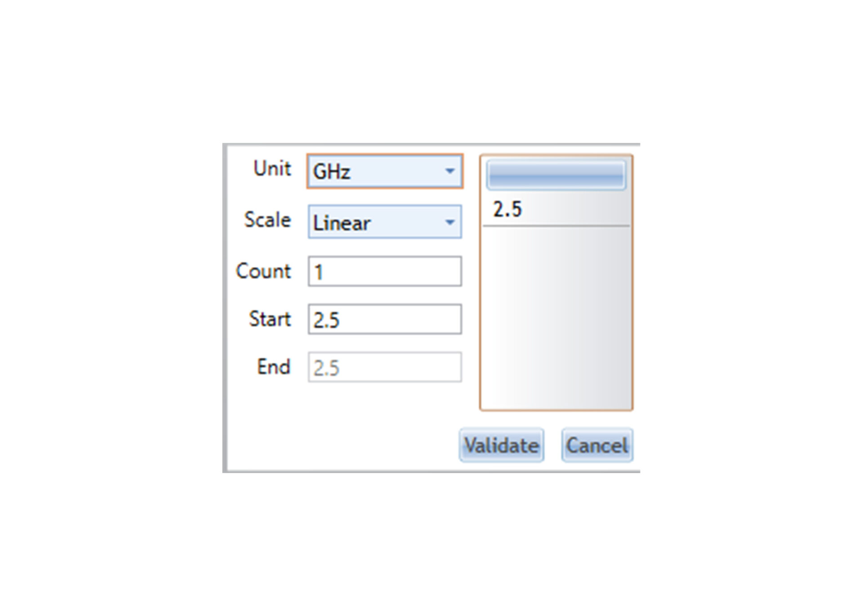Open the Unit combo box showing GHz
Image resolution: width=863 pixels, height=616 pixels.
click(385, 171)
